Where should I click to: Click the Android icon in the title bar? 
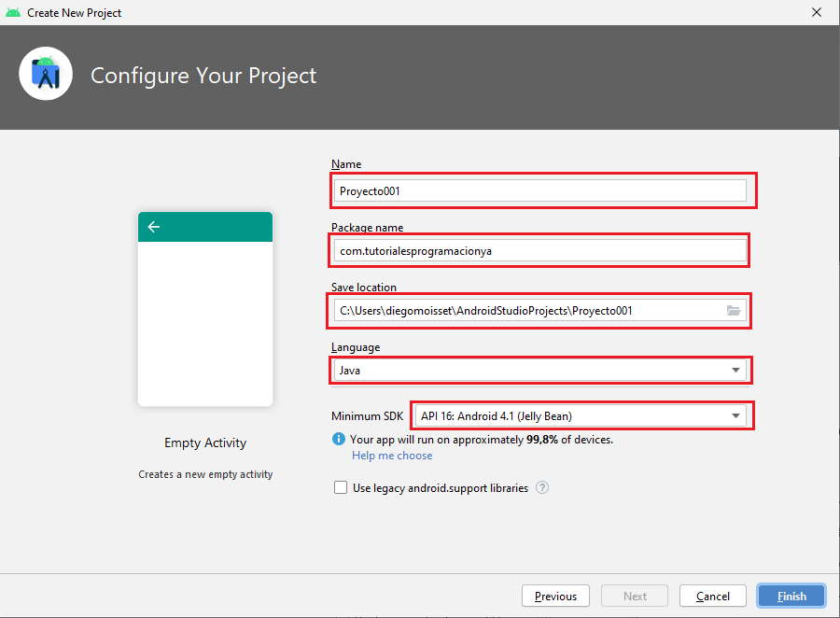tap(13, 12)
